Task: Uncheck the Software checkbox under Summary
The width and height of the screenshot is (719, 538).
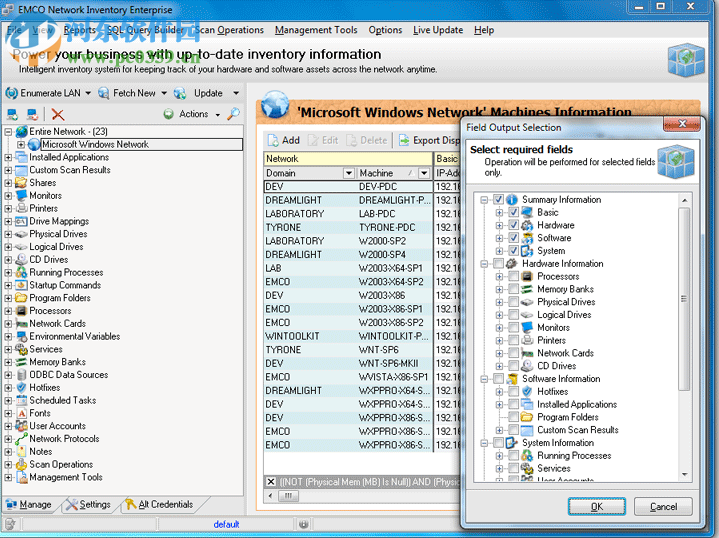Action: click(514, 238)
